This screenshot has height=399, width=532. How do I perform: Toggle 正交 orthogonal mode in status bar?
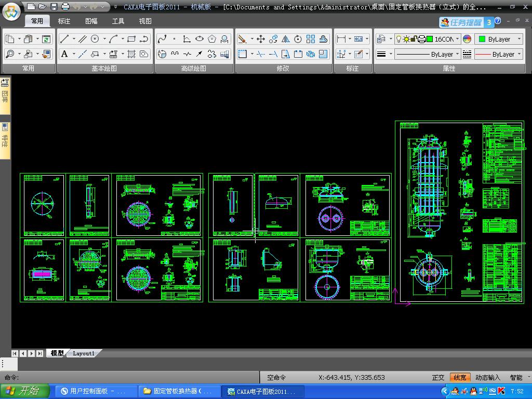(438, 378)
